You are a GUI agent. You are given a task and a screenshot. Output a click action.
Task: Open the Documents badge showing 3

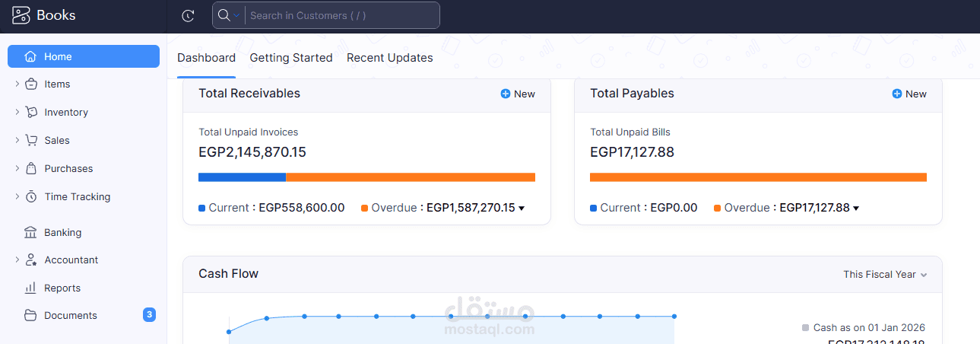149,314
